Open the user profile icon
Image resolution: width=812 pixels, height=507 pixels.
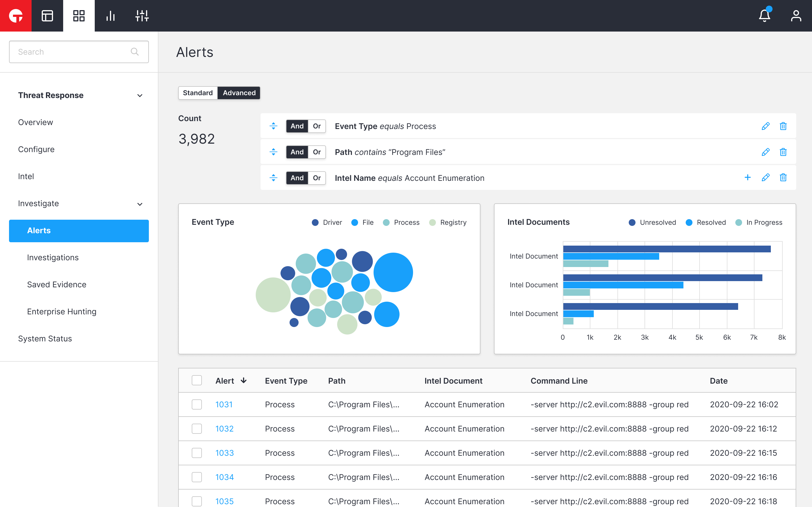(x=796, y=16)
